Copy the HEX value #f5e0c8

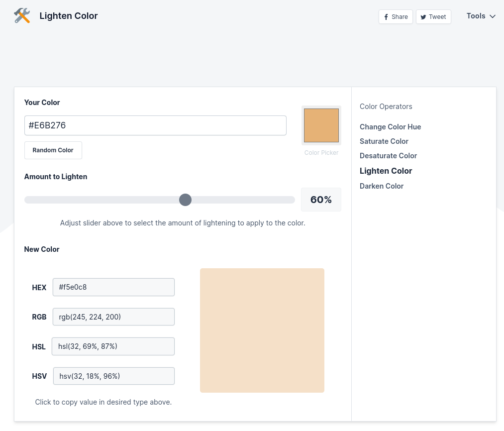point(113,287)
